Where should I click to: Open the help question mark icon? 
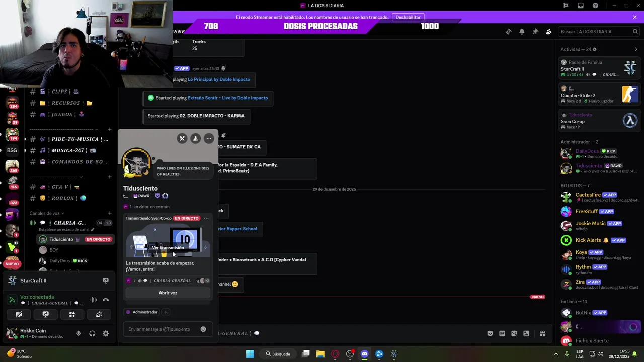(x=596, y=5)
